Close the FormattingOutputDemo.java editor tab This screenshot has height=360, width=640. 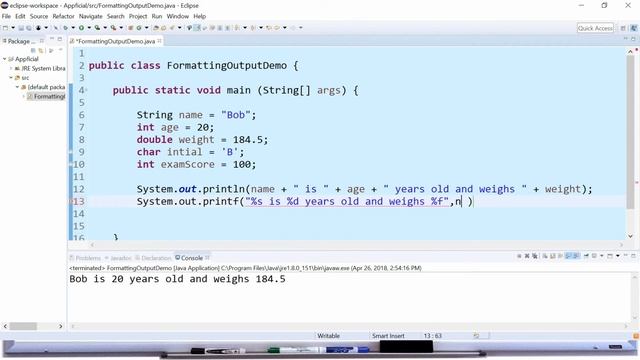[160, 41]
